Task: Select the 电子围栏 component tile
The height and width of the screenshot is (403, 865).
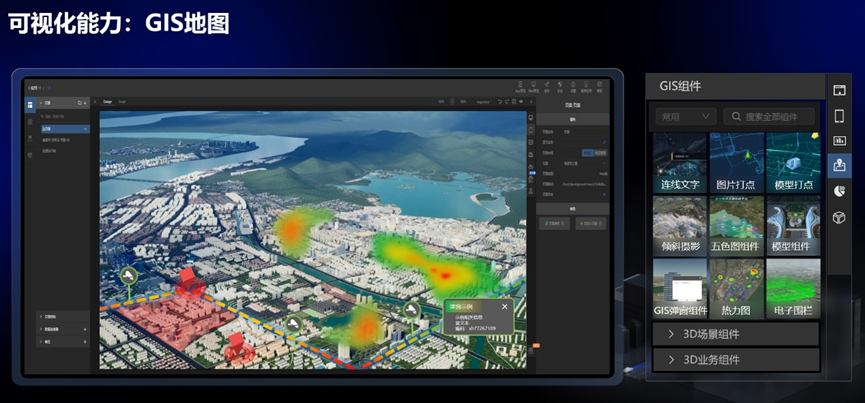Action: click(x=793, y=288)
